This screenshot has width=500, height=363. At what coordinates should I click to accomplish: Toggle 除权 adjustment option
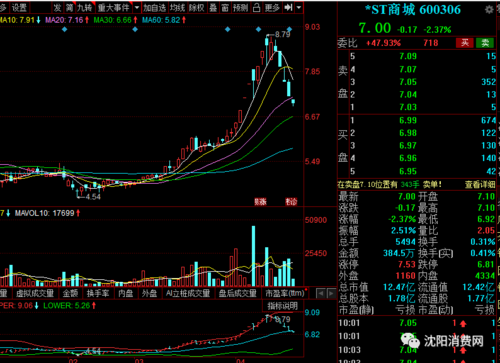pyautogui.click(x=197, y=7)
